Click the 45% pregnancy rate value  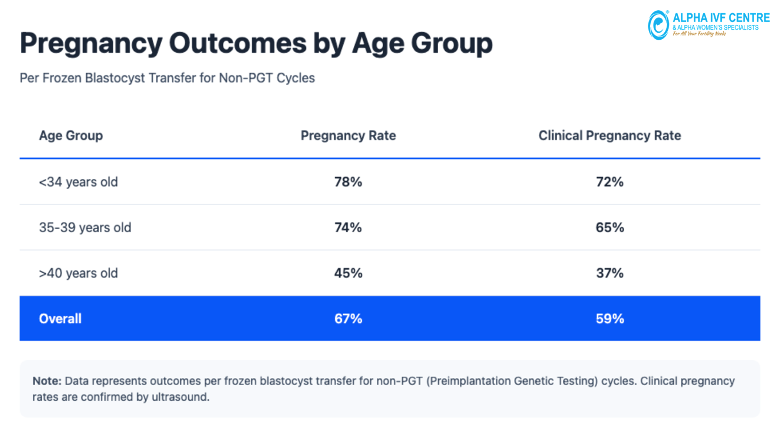pos(348,273)
